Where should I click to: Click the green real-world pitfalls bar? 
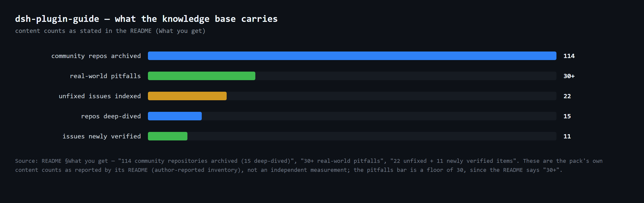click(202, 76)
